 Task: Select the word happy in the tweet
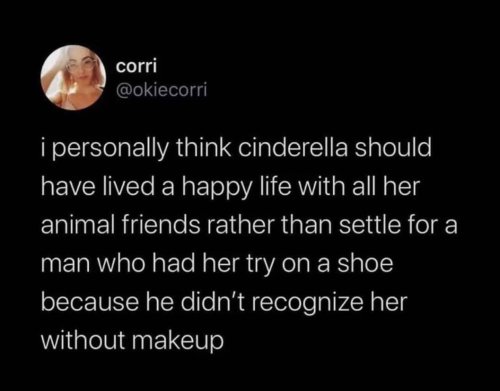click(x=216, y=188)
